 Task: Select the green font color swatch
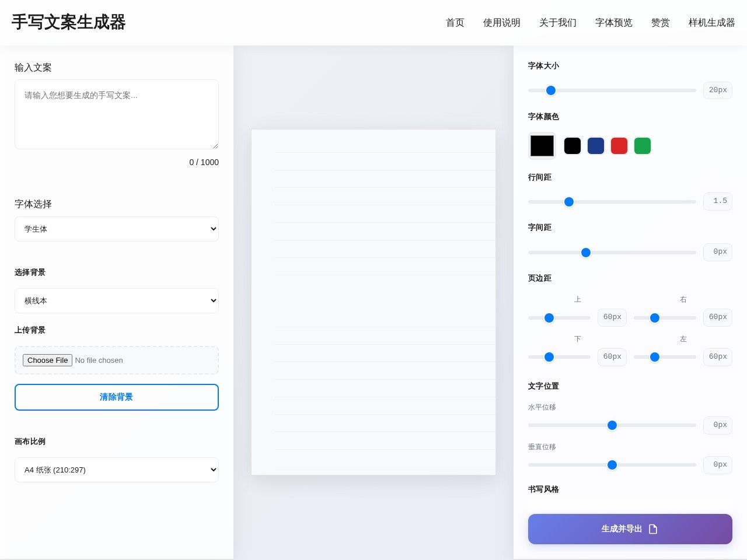643,146
